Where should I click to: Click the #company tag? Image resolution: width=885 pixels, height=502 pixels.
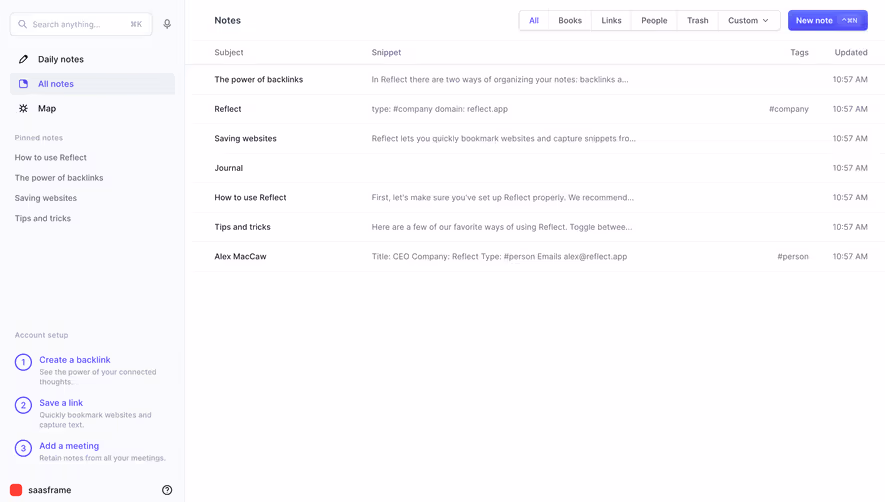coord(788,109)
